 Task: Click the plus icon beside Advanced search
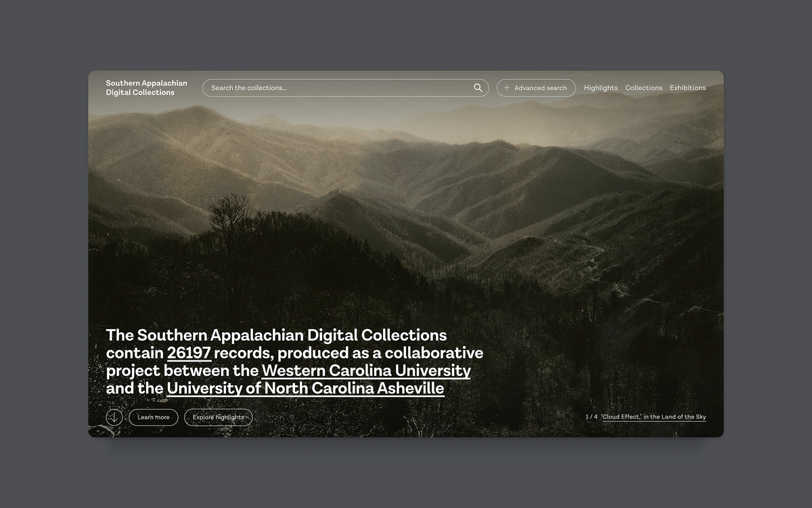[x=505, y=87]
